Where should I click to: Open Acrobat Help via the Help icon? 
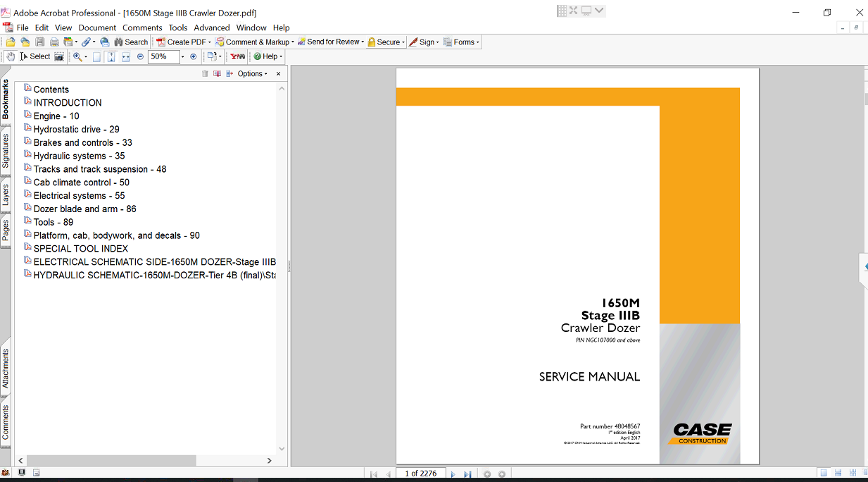[259, 56]
